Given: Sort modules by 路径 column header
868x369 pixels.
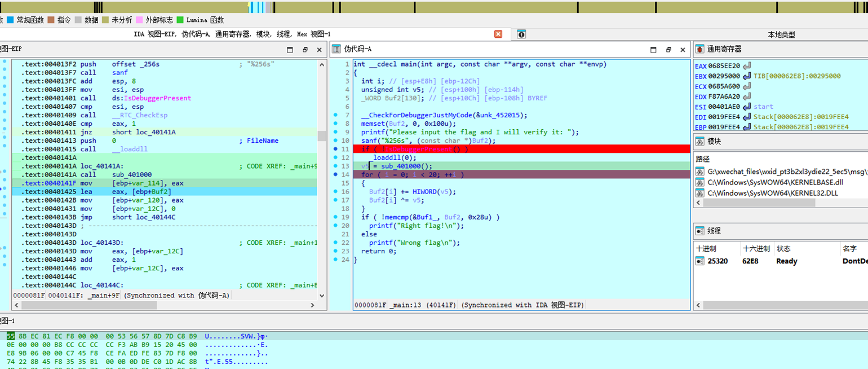Looking at the screenshot, I should pyautogui.click(x=703, y=159).
